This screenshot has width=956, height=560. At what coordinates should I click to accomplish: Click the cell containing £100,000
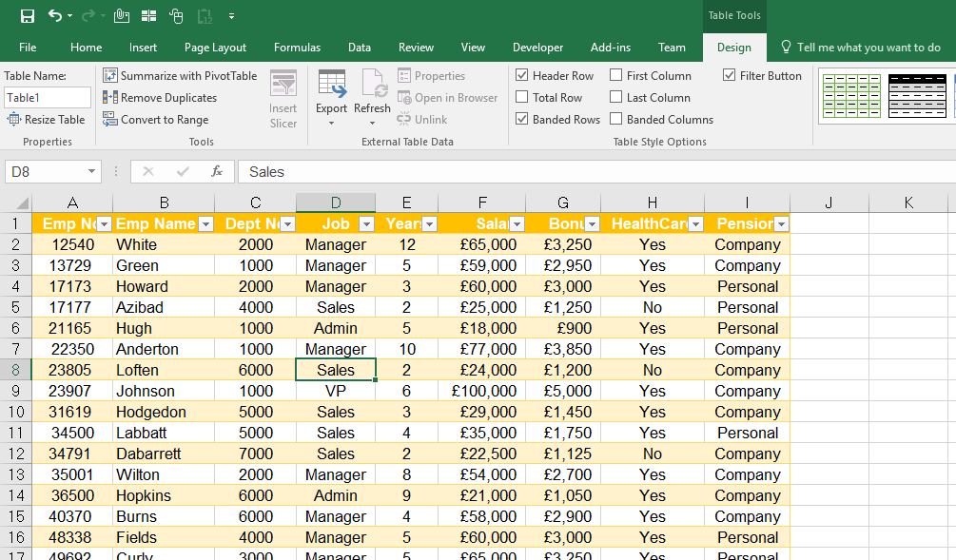pos(481,391)
